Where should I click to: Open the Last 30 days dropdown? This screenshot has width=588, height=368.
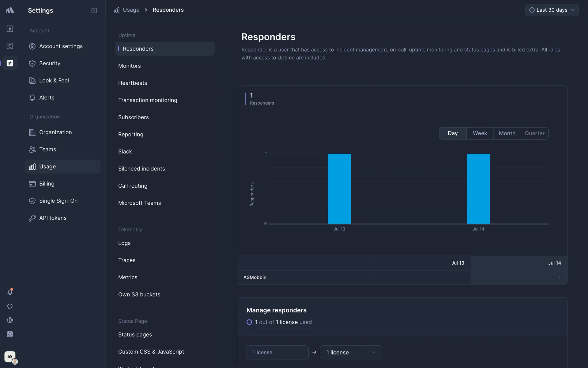coord(552,10)
